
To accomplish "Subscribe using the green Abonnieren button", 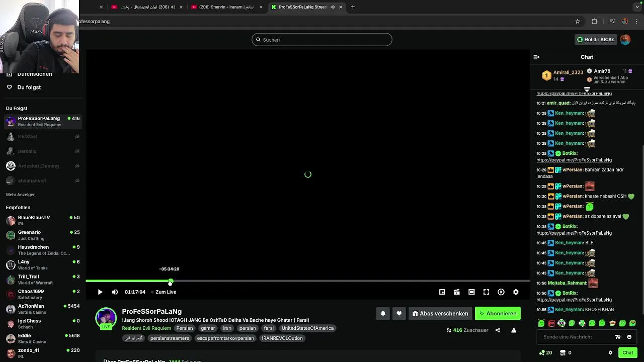I will point(498,314).
